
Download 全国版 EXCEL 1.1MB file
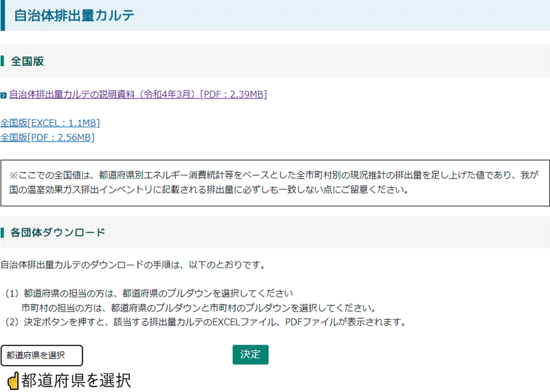click(x=49, y=123)
